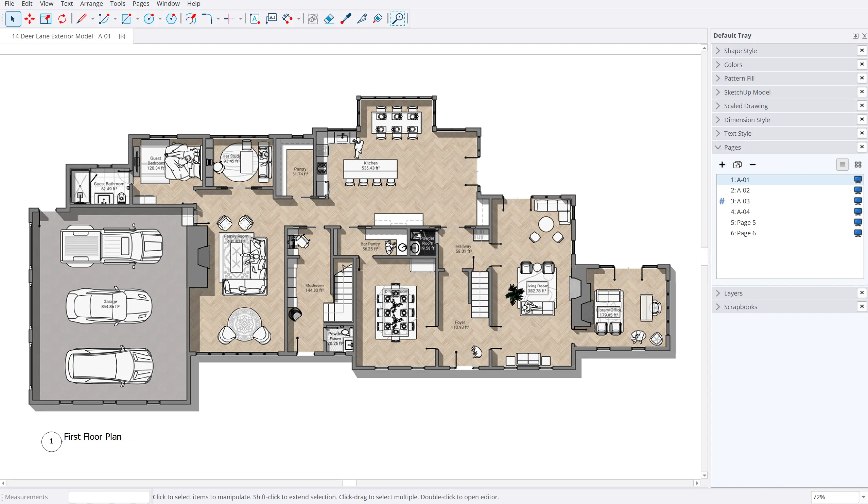Duplicate current page with copy-page button
The image size is (868, 504).
coord(737,165)
